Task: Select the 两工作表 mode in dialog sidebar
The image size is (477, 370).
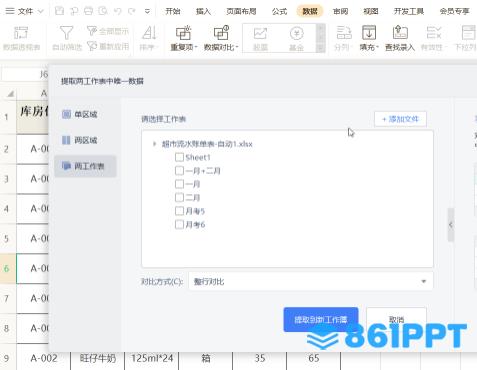Action: point(85,166)
